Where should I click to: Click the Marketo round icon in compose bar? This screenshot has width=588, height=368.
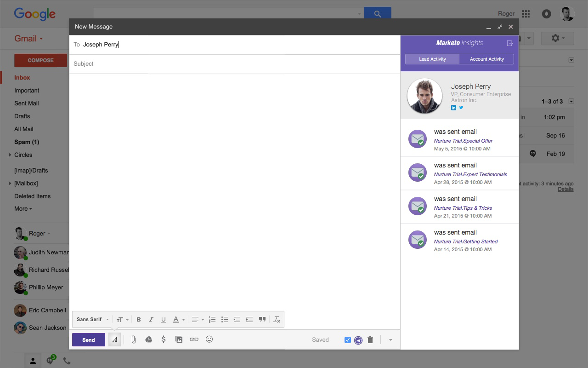tap(358, 340)
